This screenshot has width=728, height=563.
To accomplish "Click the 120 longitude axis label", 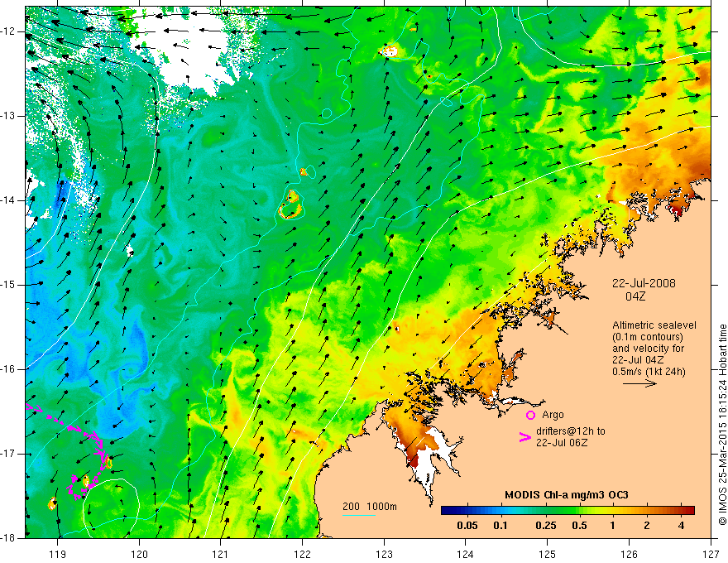I will pos(139,554).
